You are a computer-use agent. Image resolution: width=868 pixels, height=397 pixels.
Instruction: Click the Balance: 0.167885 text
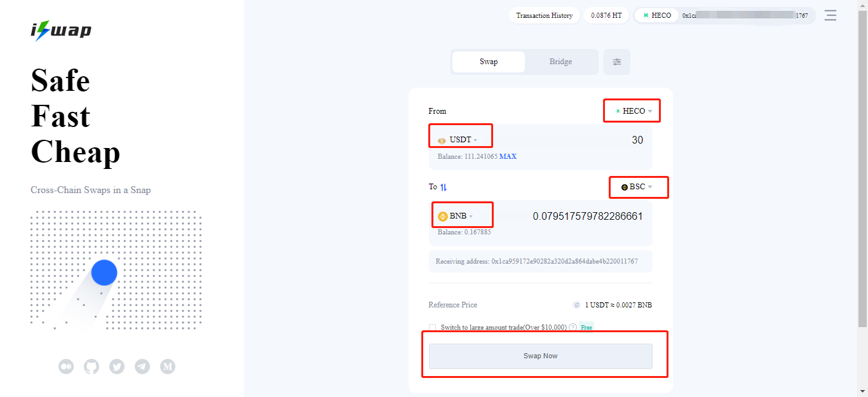tap(465, 232)
